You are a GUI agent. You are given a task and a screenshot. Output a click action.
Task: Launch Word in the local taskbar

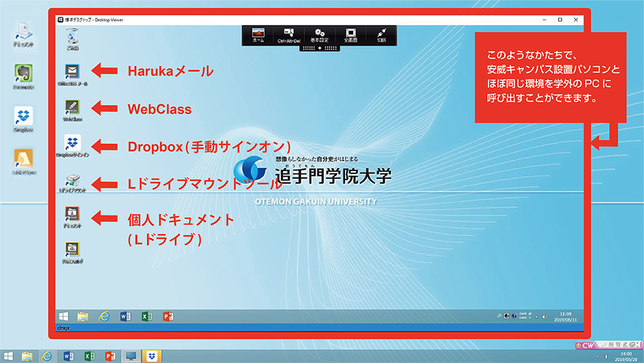click(x=68, y=356)
